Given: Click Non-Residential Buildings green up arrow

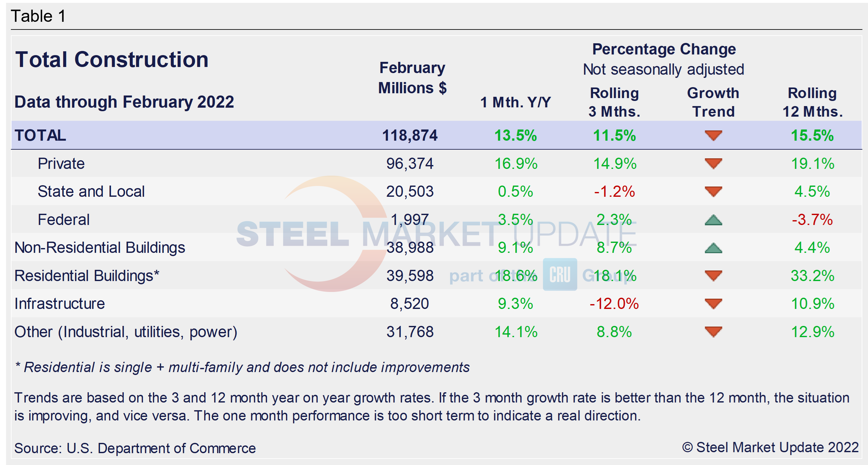Looking at the screenshot, I should point(713,248).
